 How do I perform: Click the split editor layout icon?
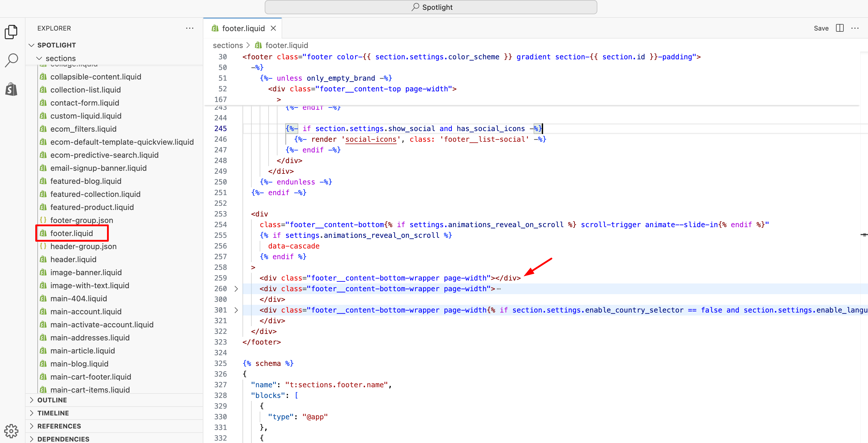pos(839,28)
